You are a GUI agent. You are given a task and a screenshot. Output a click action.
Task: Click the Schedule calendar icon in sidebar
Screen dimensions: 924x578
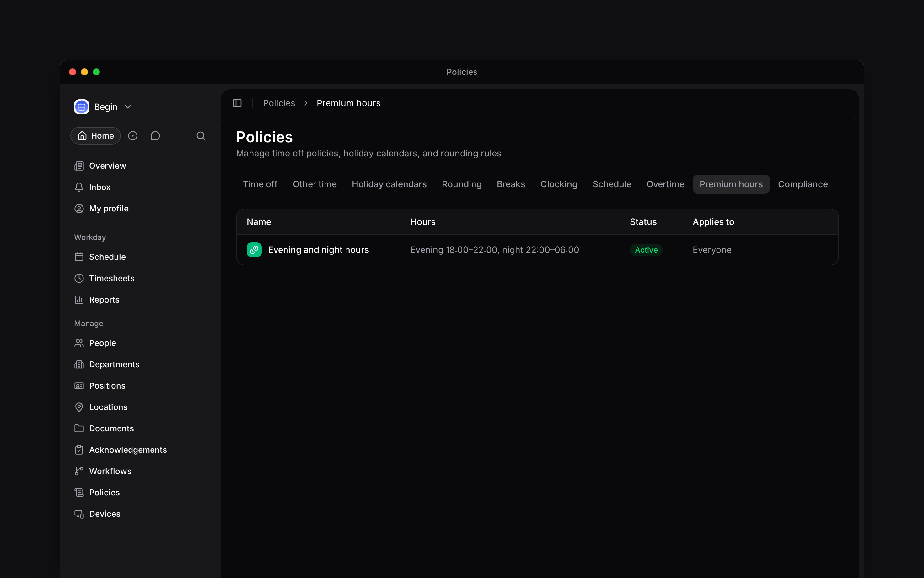click(79, 257)
